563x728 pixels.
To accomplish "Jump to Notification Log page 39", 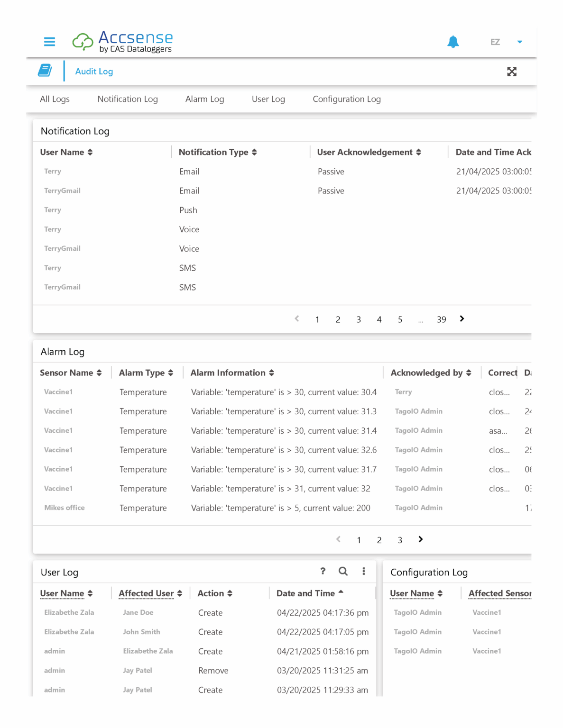I will (x=441, y=319).
